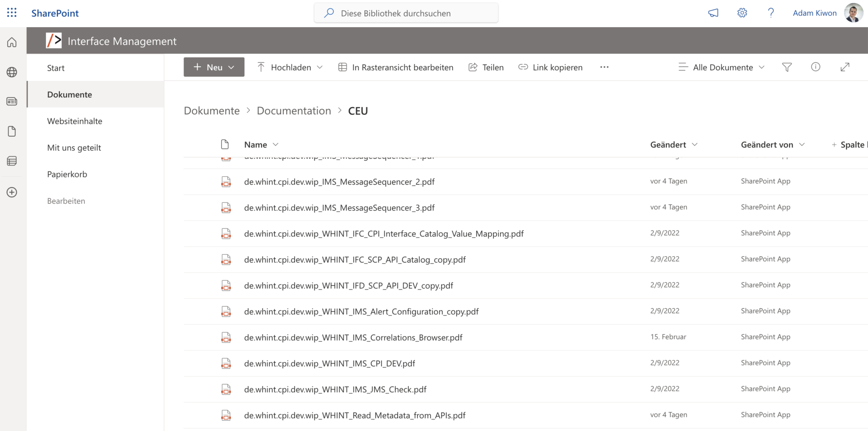Open the globe sites icon
This screenshot has height=431, width=868.
(12, 72)
